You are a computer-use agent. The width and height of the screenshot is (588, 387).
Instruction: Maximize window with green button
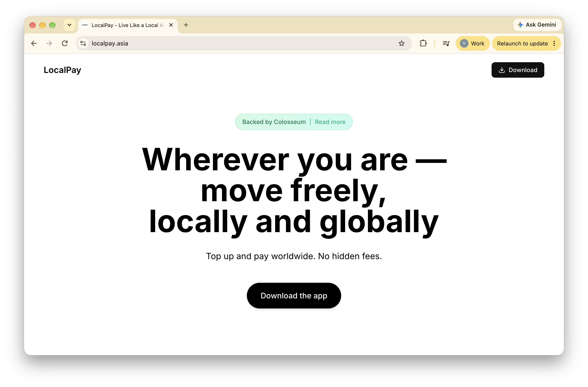(52, 25)
